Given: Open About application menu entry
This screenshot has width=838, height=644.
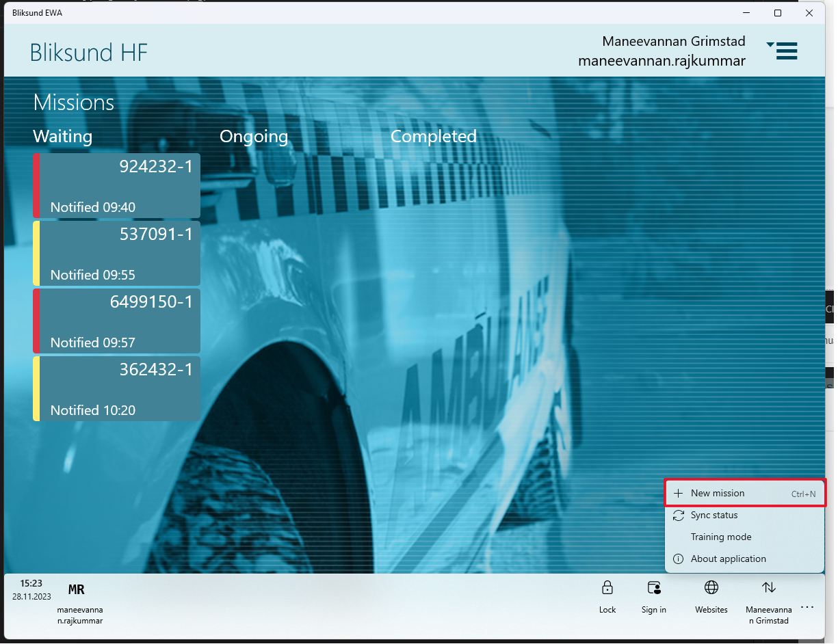Looking at the screenshot, I should pyautogui.click(x=745, y=559).
